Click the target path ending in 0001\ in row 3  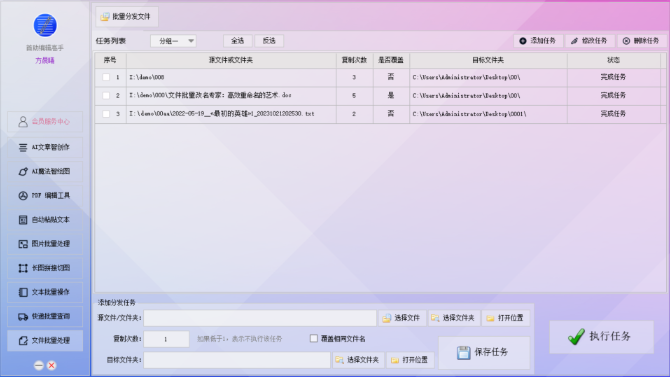click(470, 114)
